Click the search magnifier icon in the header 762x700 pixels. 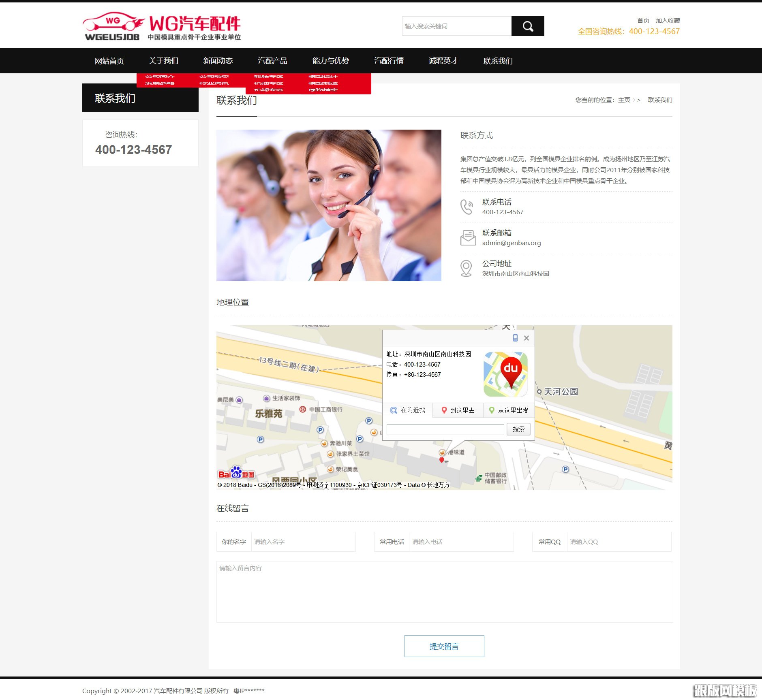(x=527, y=26)
